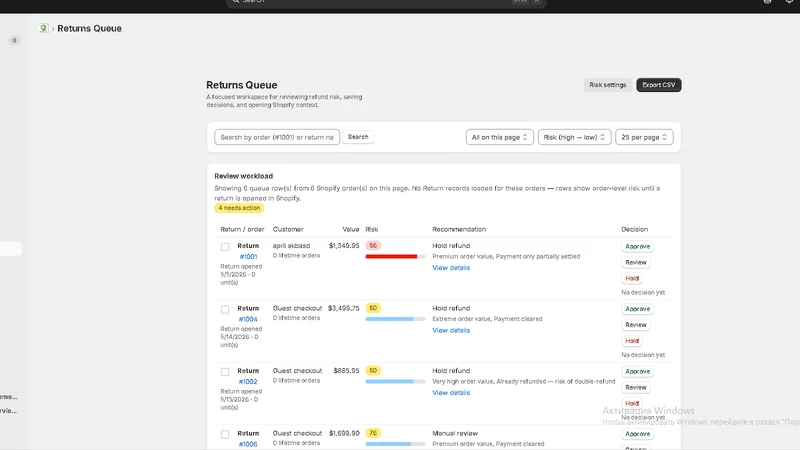
Task: Hold the refund for return #1004
Action: [632, 341]
